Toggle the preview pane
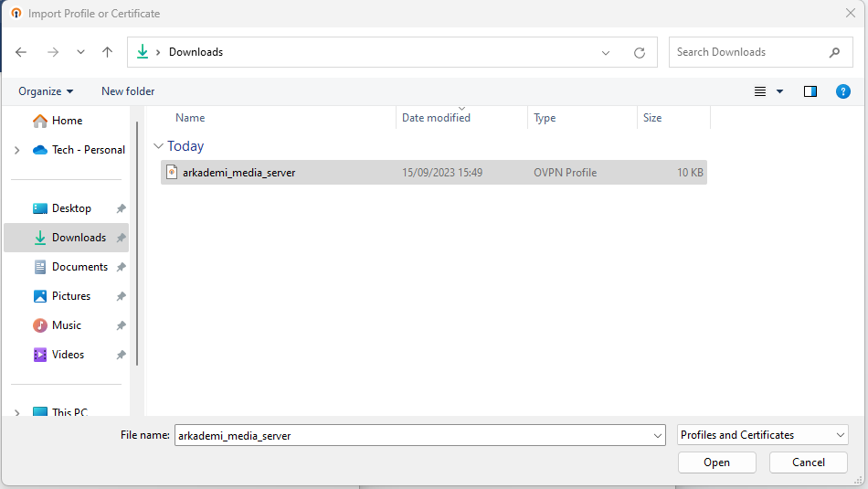The image size is (868, 489). pyautogui.click(x=810, y=91)
